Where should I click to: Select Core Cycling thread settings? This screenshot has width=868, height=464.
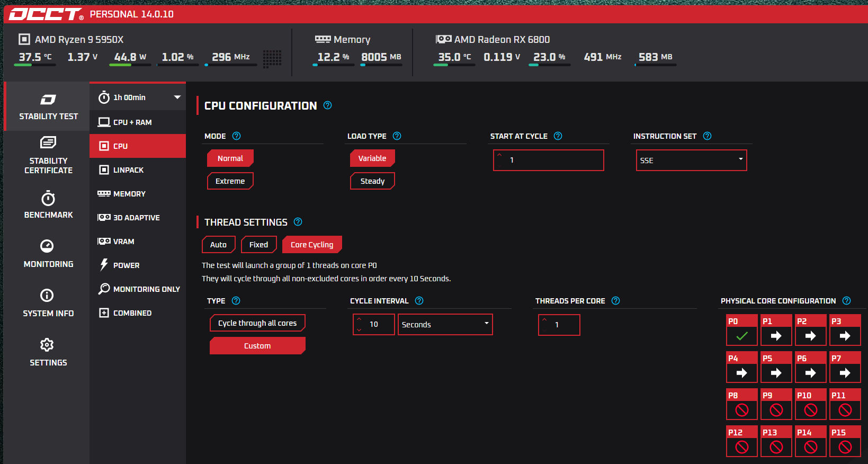pos(312,245)
